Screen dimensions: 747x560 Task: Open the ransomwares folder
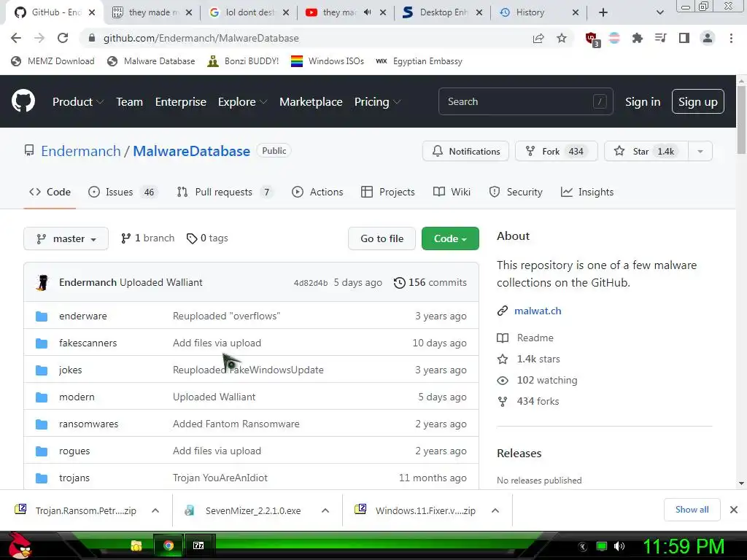click(88, 424)
